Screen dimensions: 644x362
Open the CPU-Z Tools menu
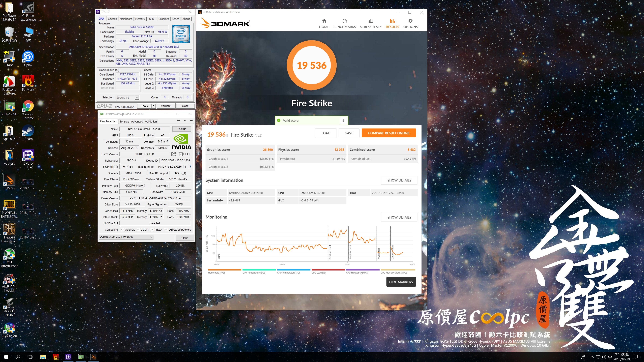pyautogui.click(x=145, y=106)
